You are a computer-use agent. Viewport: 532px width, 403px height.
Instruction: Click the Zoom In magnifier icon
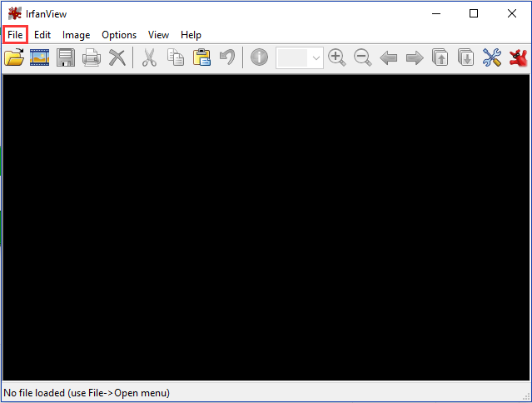[336, 57]
